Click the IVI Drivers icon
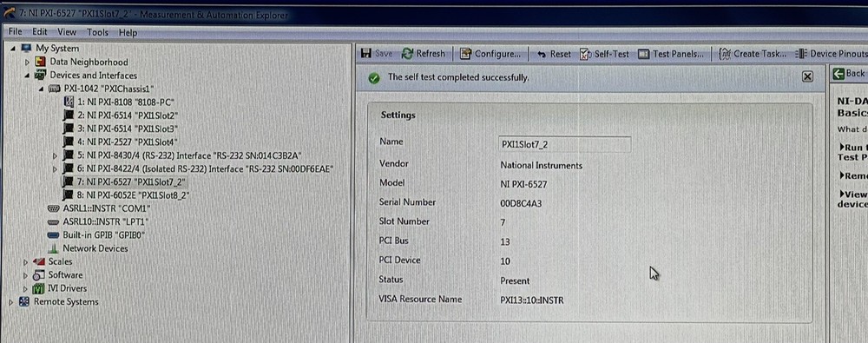Screen dimensions: 868x343 point(39,288)
